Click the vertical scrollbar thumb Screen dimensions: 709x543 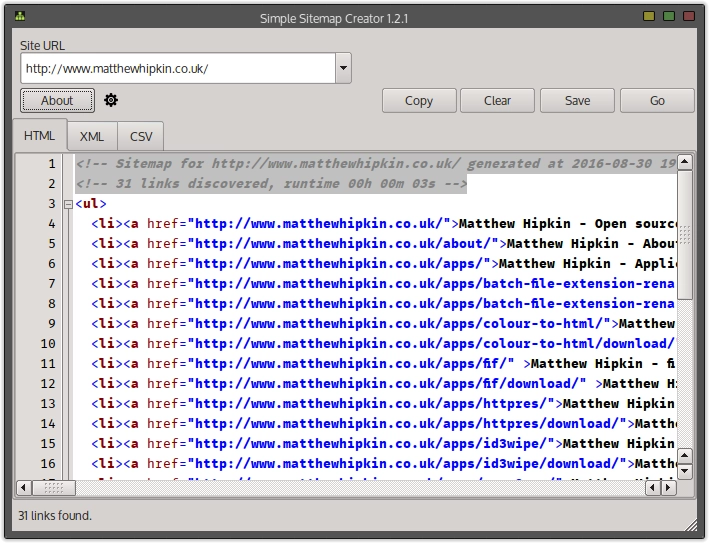pos(685,234)
